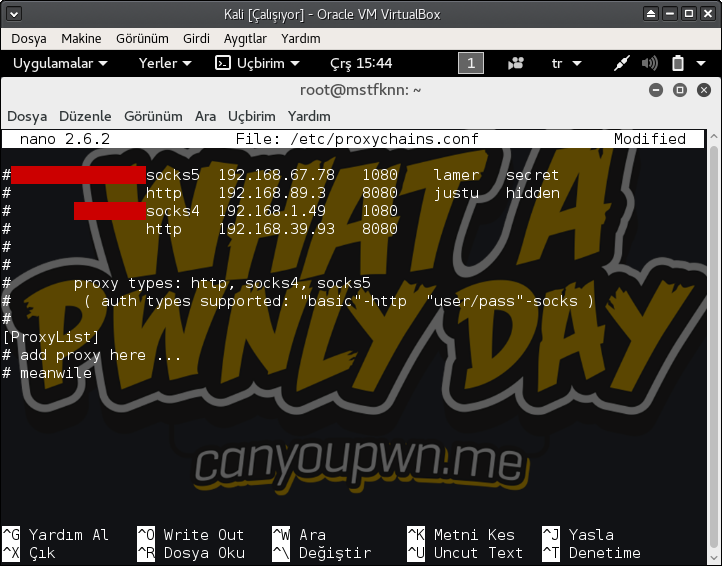Open the tr keyboard layout dropdown
Screen dimensions: 722x566
(x=565, y=63)
